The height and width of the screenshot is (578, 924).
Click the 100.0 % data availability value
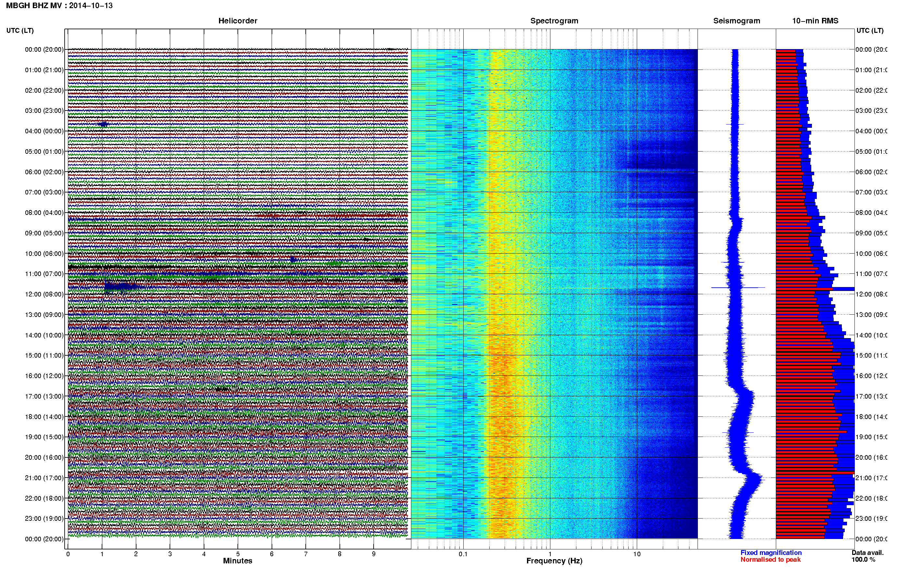(x=863, y=560)
